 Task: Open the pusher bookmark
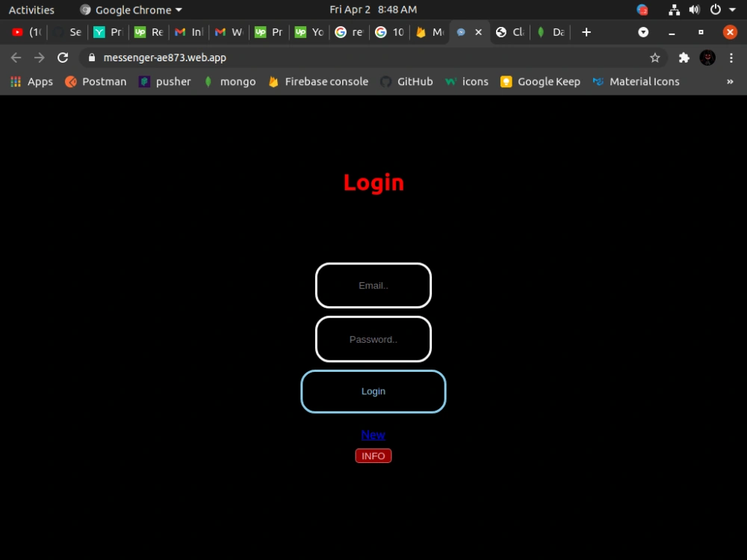click(x=165, y=81)
